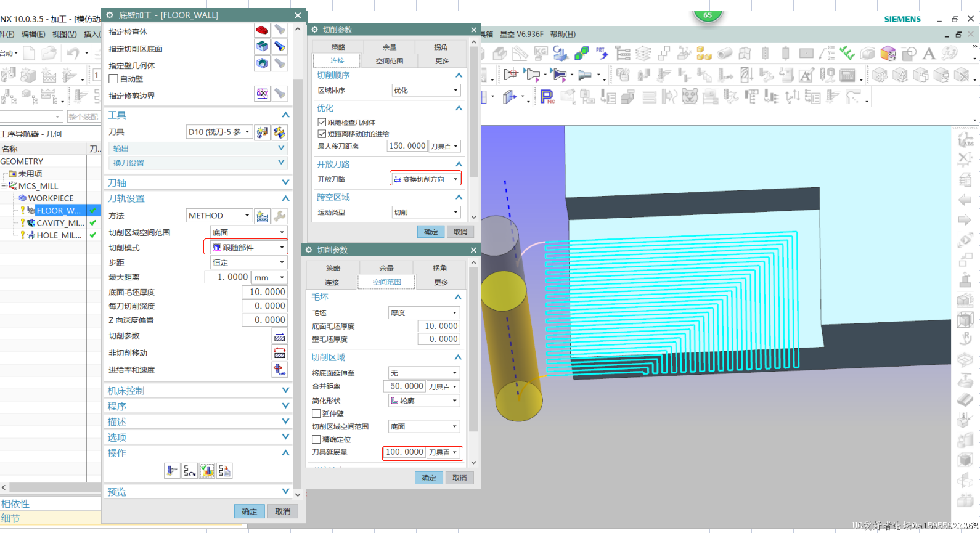Click the 指定壁几何体 select icon
The width and height of the screenshot is (980, 533).
(x=262, y=63)
